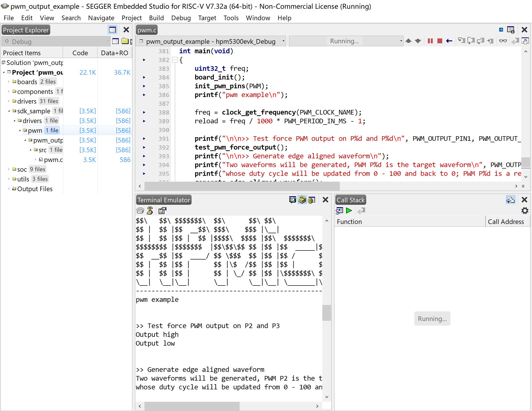Screen dimensions: 532x411
Task: Click the gray down arrow next-function icon
Action: coord(418,41)
